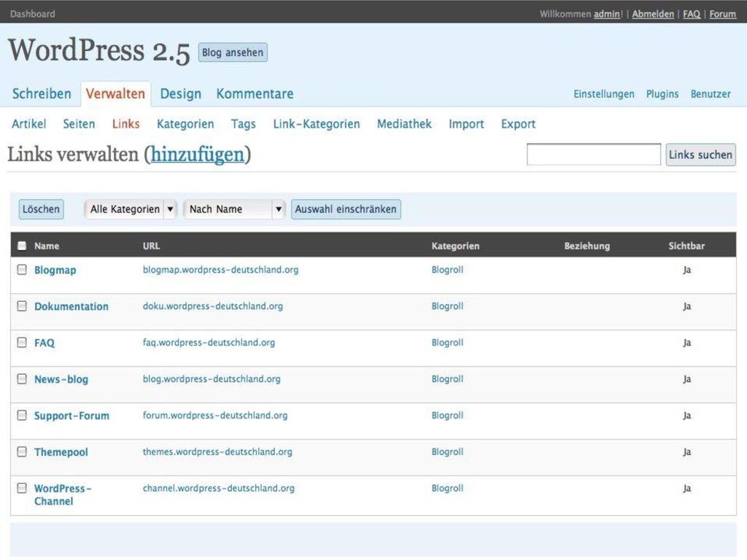Visit faq.wordpress-deutschland.org URL
747x560 pixels.
(x=209, y=343)
